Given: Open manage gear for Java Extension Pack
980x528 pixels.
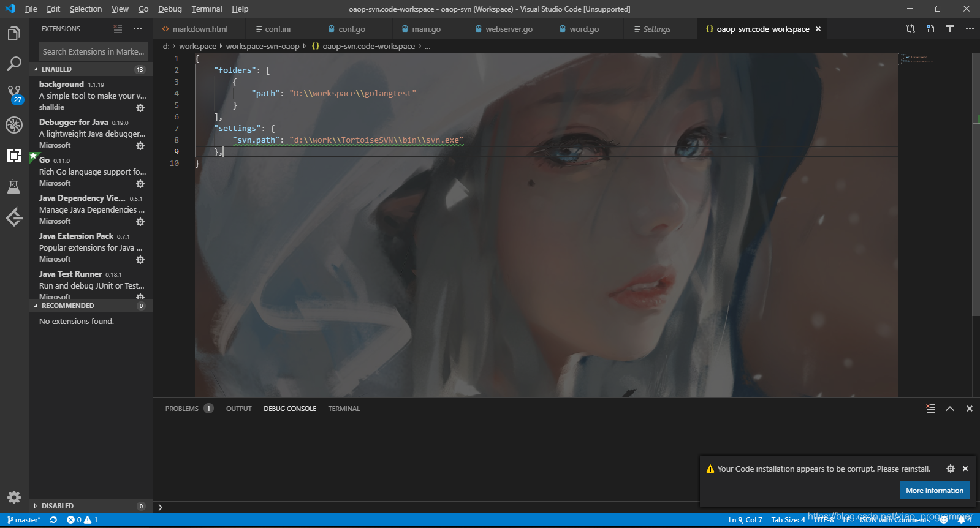Looking at the screenshot, I should tap(140, 260).
